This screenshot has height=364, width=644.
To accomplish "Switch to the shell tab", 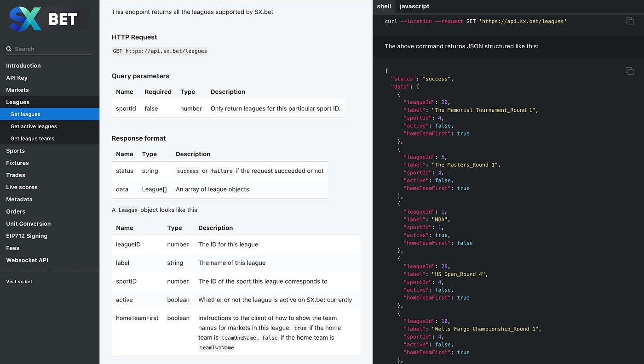I will point(384,6).
